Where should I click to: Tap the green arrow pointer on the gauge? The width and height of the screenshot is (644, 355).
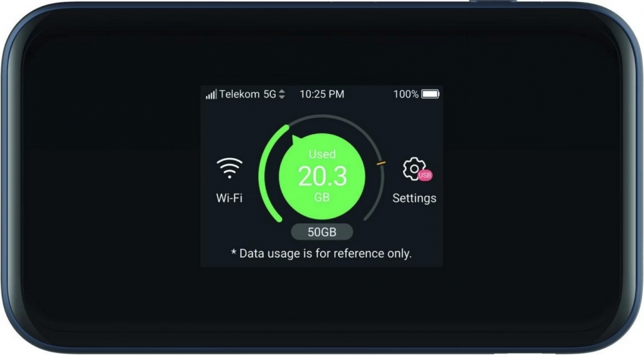[297, 139]
